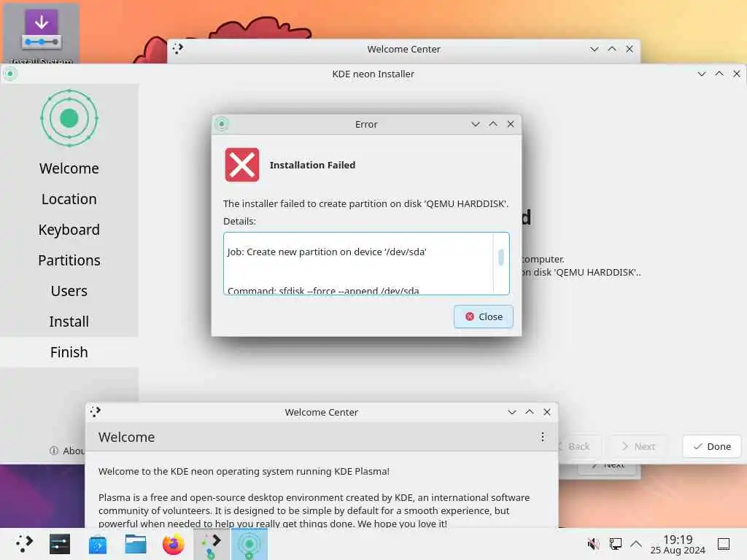Image resolution: width=747 pixels, height=560 pixels.
Task: Minimize the back Welcome Center window
Action: click(x=594, y=49)
